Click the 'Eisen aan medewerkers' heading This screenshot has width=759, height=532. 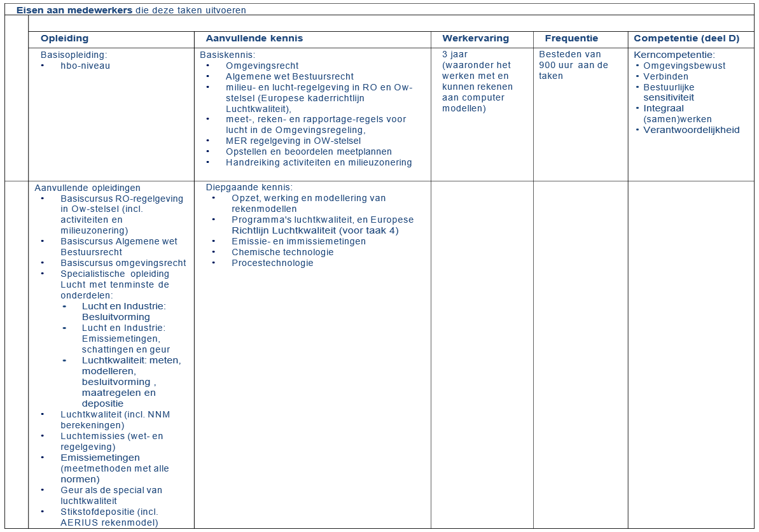74,10
